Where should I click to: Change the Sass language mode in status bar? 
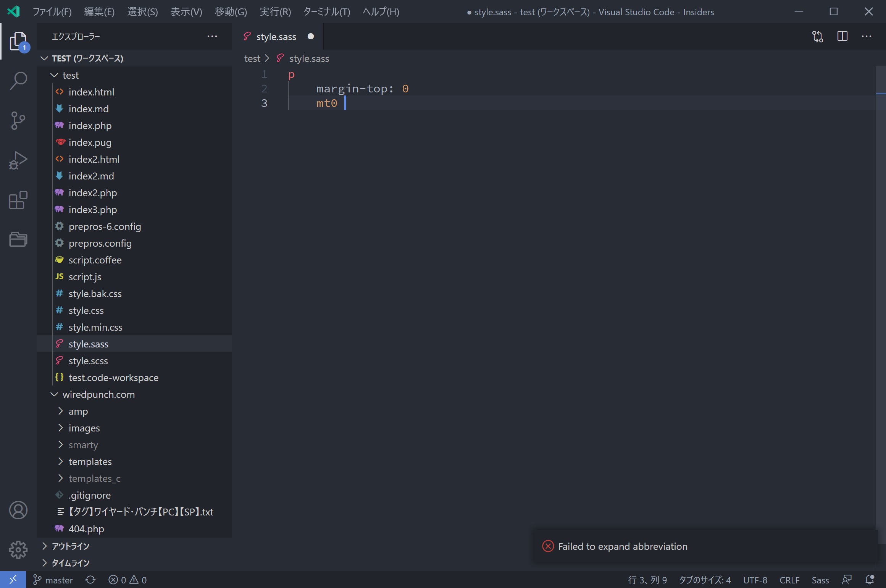coord(820,579)
